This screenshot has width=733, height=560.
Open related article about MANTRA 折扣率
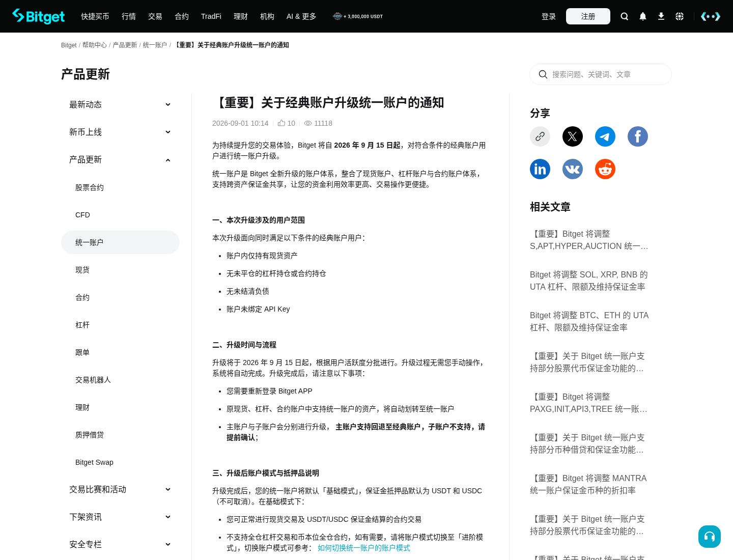point(589,484)
